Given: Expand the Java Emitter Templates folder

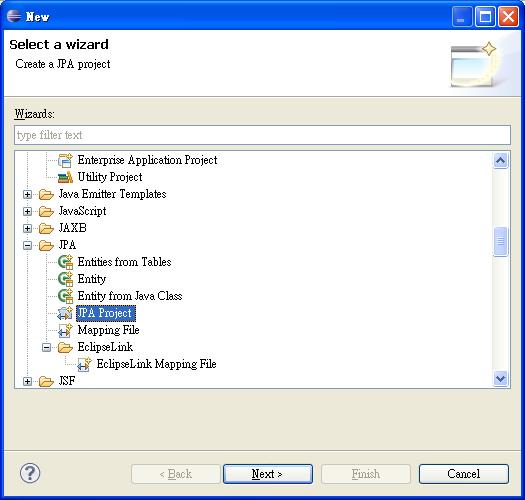Looking at the screenshot, I should 27,194.
